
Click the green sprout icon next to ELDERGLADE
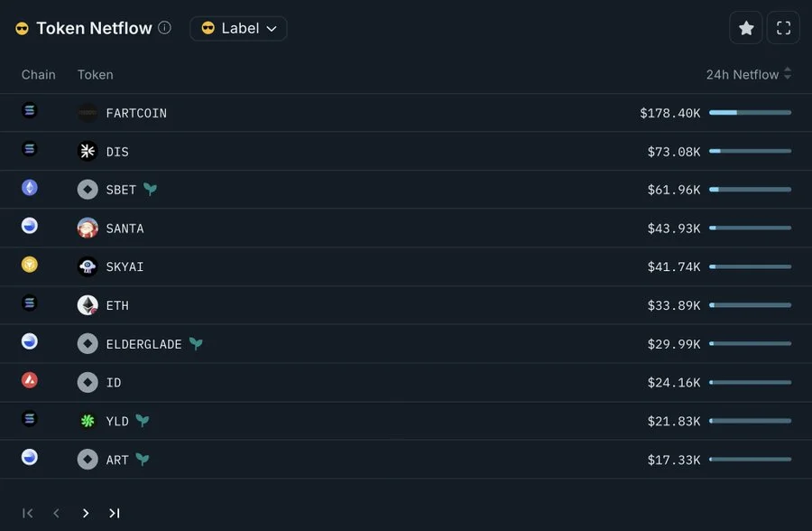196,344
